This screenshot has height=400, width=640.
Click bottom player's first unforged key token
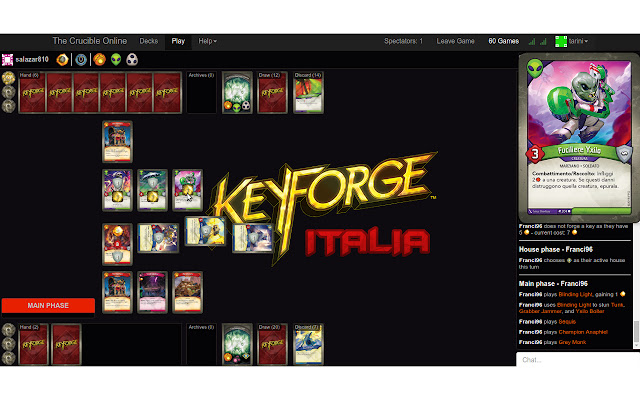9,330
